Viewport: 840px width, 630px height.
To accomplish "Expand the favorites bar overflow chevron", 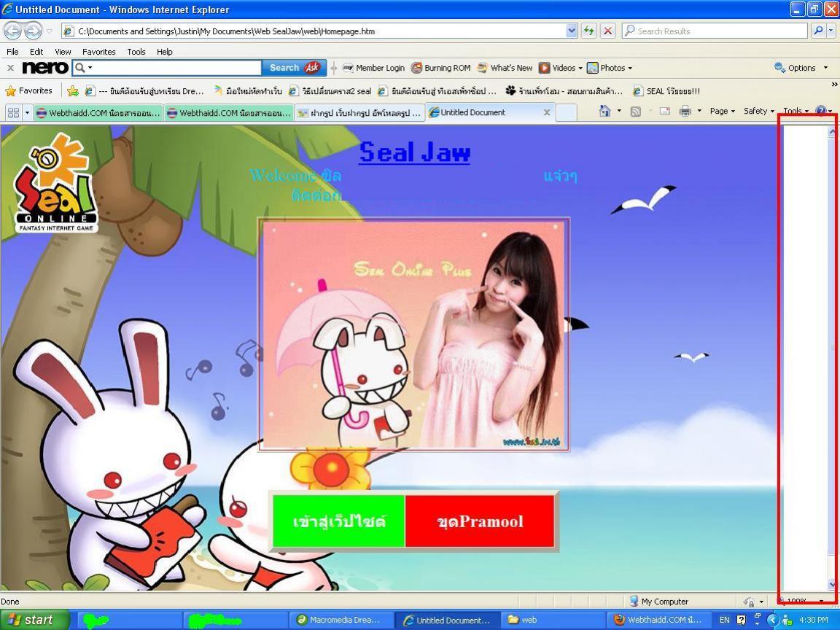I will coord(834,85).
